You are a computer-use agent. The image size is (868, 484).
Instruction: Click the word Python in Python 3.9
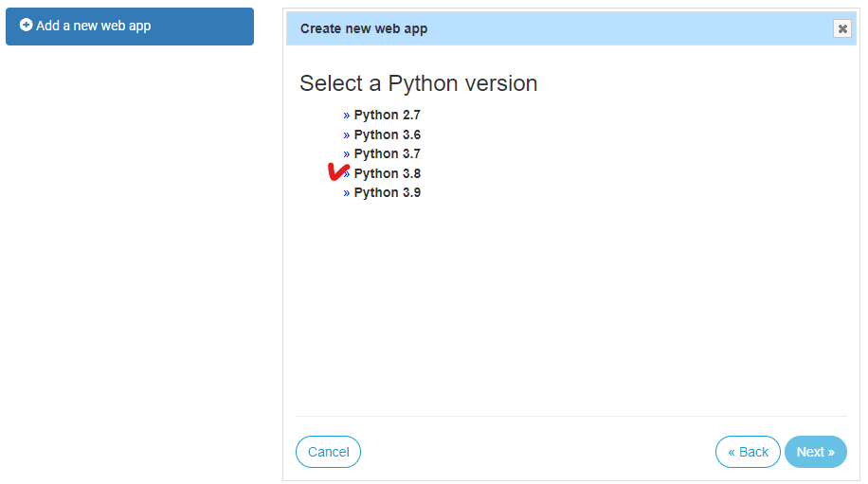click(376, 192)
